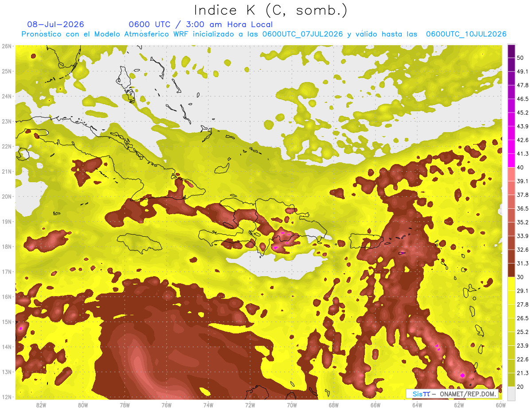Click latitude axis label "12N"
The height and width of the screenshot is (411, 532).
(x=6, y=397)
